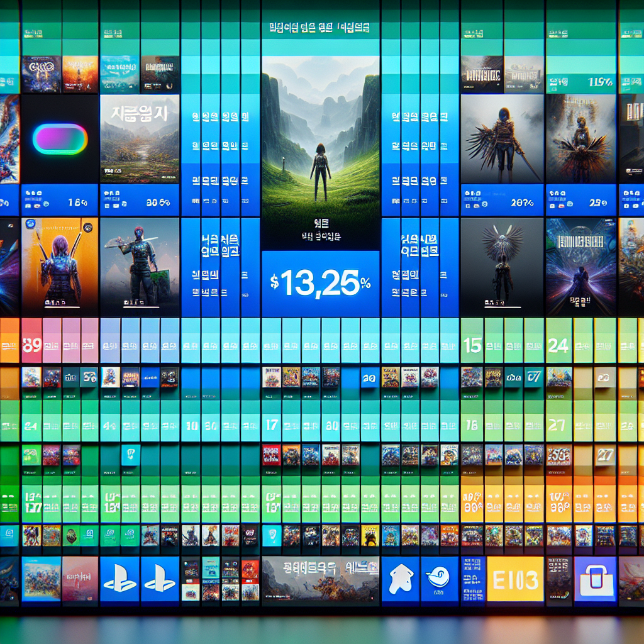Open blue painted battle artwork tile at bottom

click(41, 579)
